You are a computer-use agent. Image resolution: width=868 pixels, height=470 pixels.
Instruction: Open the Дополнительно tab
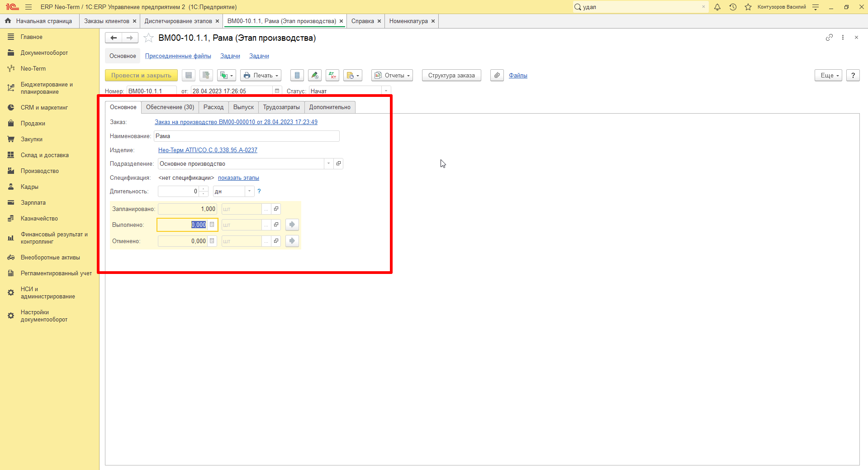330,107
